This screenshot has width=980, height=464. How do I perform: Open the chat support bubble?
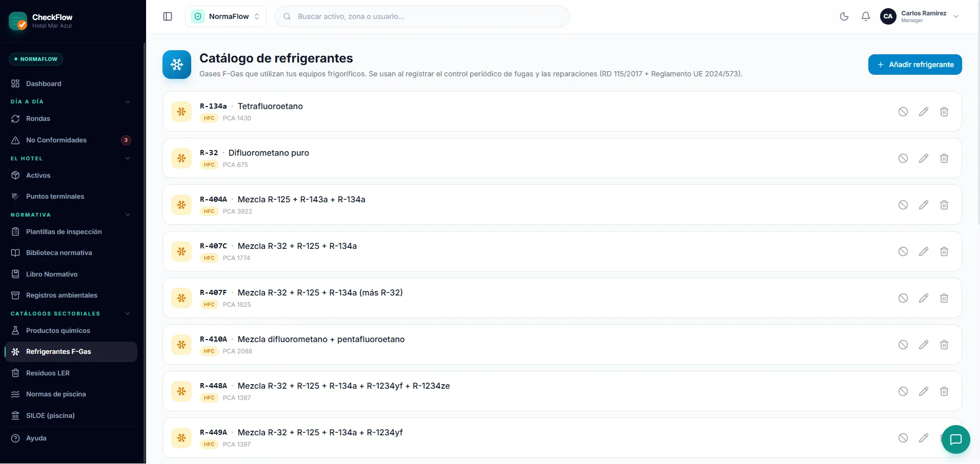pyautogui.click(x=955, y=439)
